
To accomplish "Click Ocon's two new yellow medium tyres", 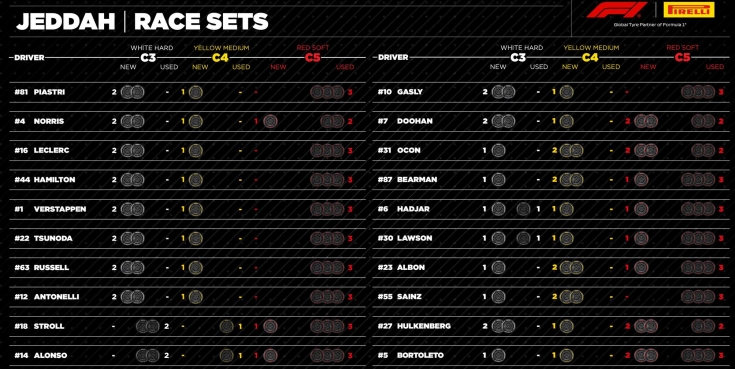I will pyautogui.click(x=571, y=151).
